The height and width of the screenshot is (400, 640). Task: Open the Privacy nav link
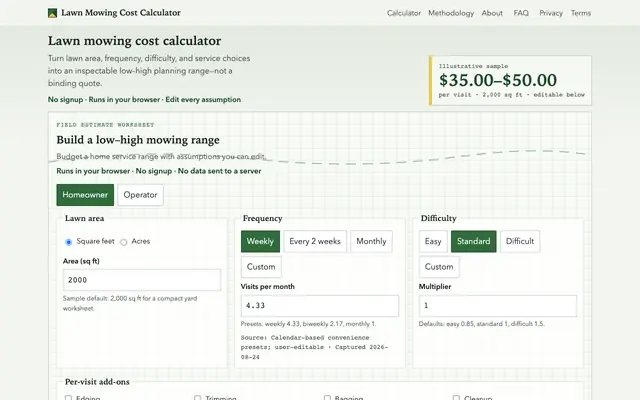[x=551, y=13]
